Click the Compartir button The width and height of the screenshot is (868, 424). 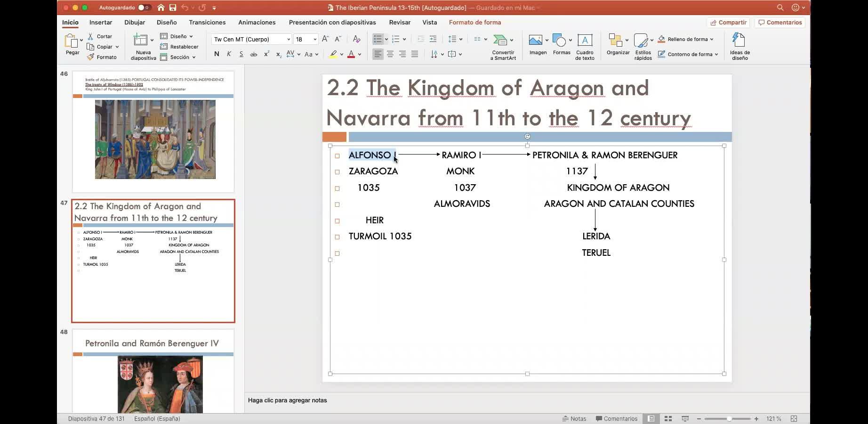(728, 22)
